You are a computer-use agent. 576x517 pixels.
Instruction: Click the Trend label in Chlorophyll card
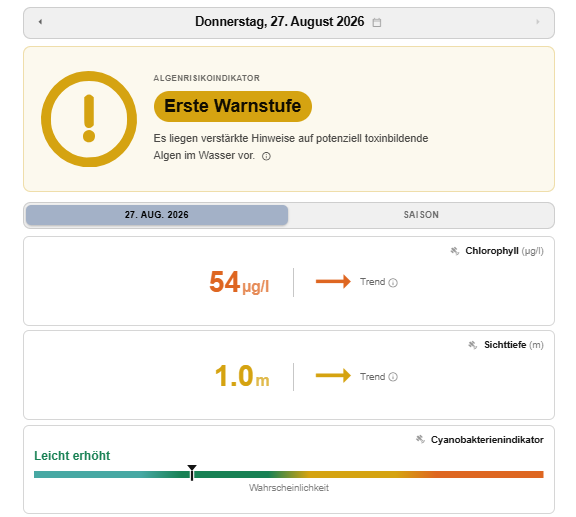(x=372, y=282)
